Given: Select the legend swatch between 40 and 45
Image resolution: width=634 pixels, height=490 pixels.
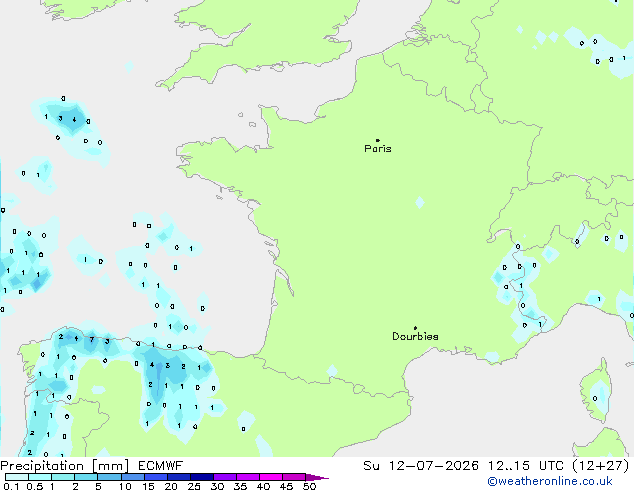Looking at the screenshot, I should 271,477.
